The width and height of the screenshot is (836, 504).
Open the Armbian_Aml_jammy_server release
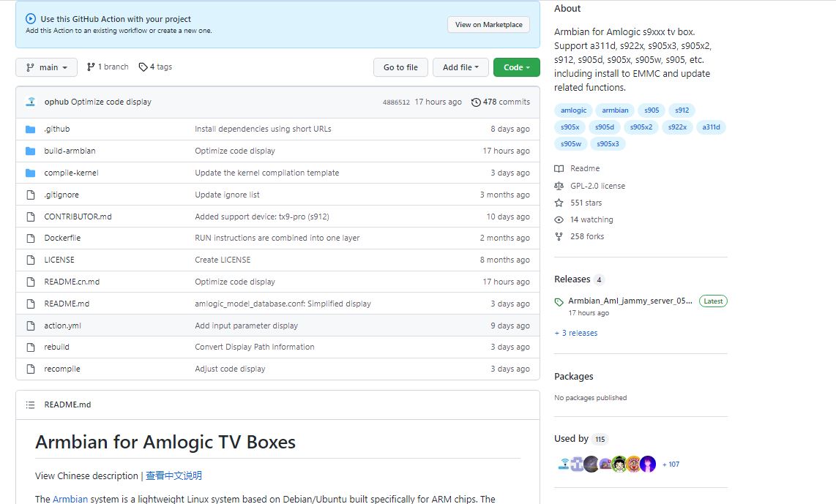point(630,301)
